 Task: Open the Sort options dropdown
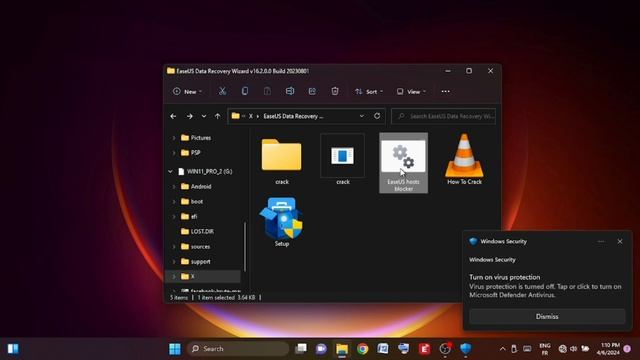pyautogui.click(x=369, y=91)
